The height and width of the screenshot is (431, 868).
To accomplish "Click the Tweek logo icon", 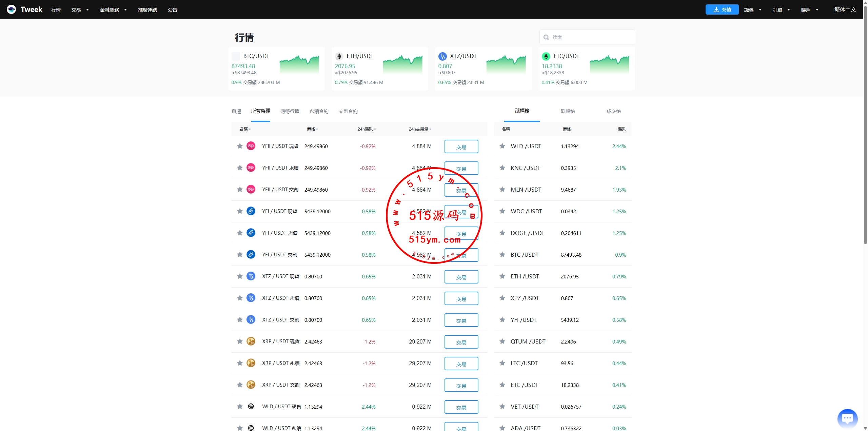I will point(11,9).
